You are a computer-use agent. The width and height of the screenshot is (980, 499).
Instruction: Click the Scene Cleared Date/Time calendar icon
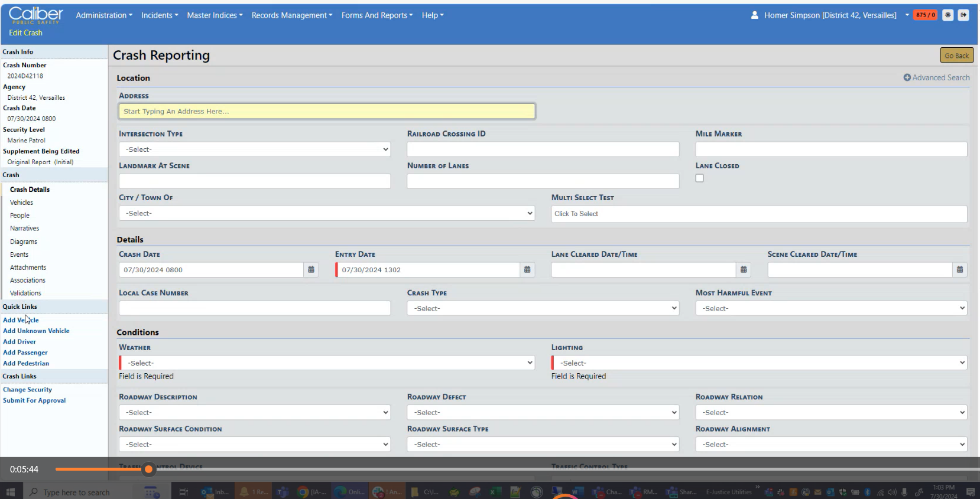960,270
